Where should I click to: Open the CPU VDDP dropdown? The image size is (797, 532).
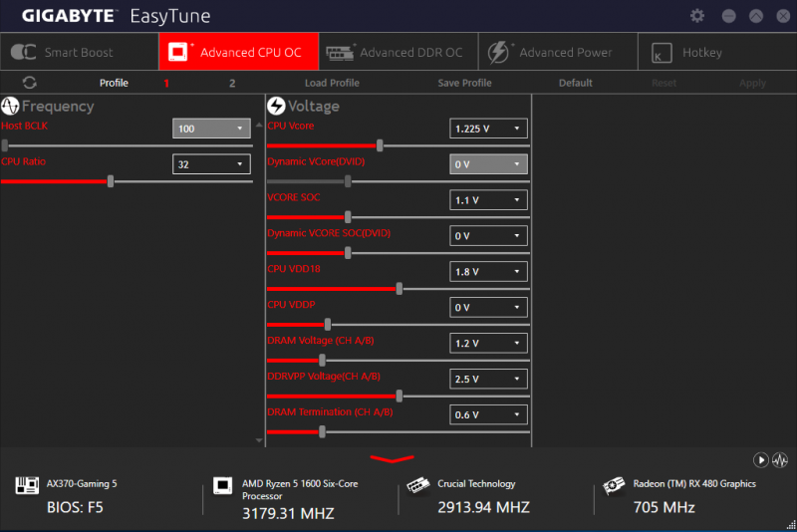488,308
